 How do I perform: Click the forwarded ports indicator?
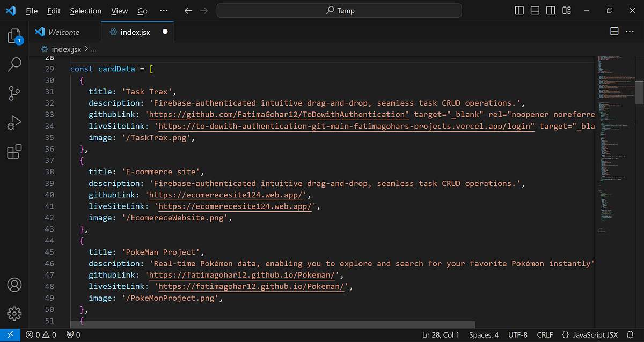pyautogui.click(x=72, y=334)
